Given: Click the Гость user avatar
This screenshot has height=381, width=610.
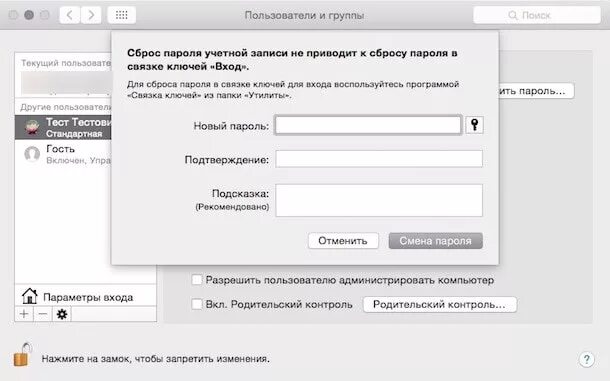Looking at the screenshot, I should coord(32,154).
